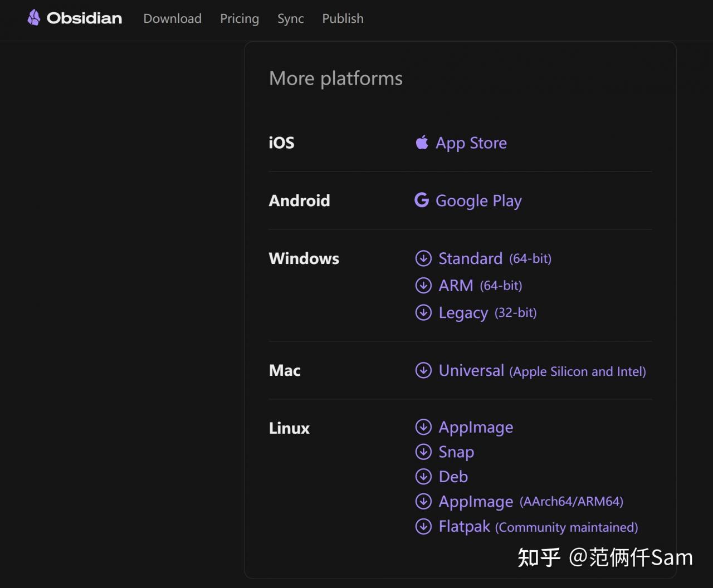Click download icon beside ARM
This screenshot has width=713, height=588.
423,286
